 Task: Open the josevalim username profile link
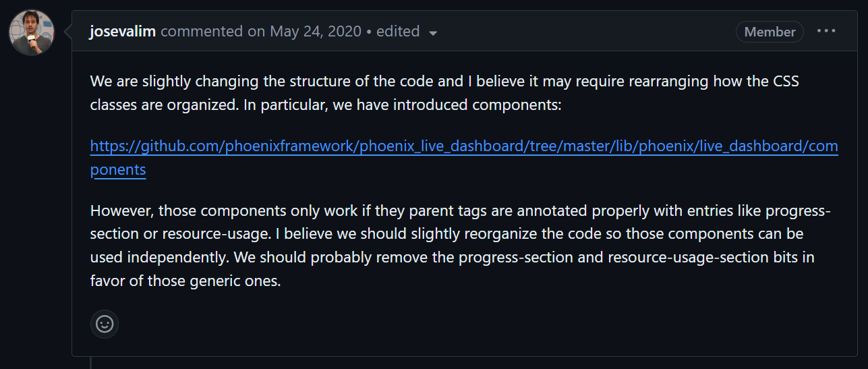point(123,32)
